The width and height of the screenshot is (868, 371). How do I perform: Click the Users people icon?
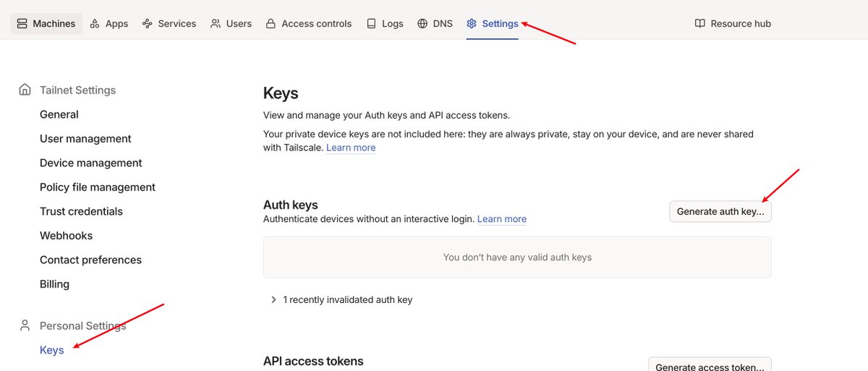[216, 24]
